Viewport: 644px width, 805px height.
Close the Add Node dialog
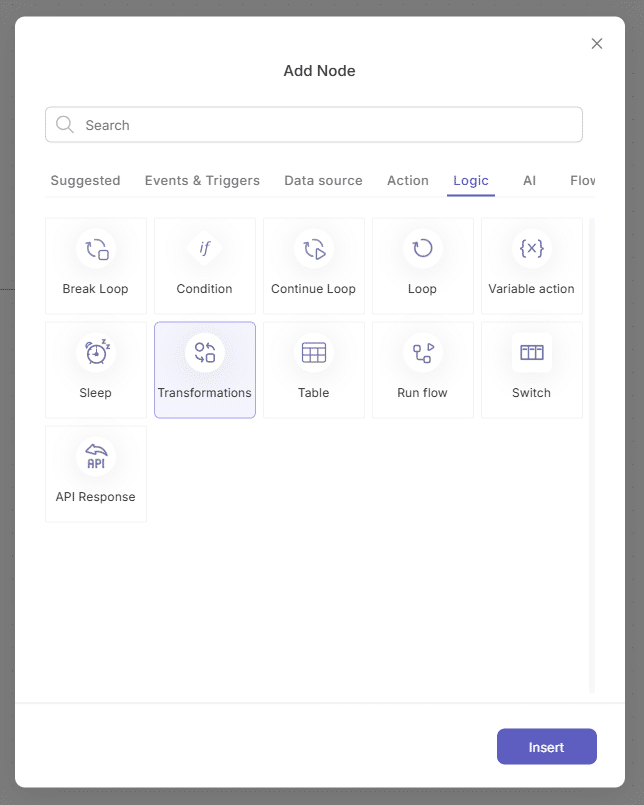(x=597, y=44)
